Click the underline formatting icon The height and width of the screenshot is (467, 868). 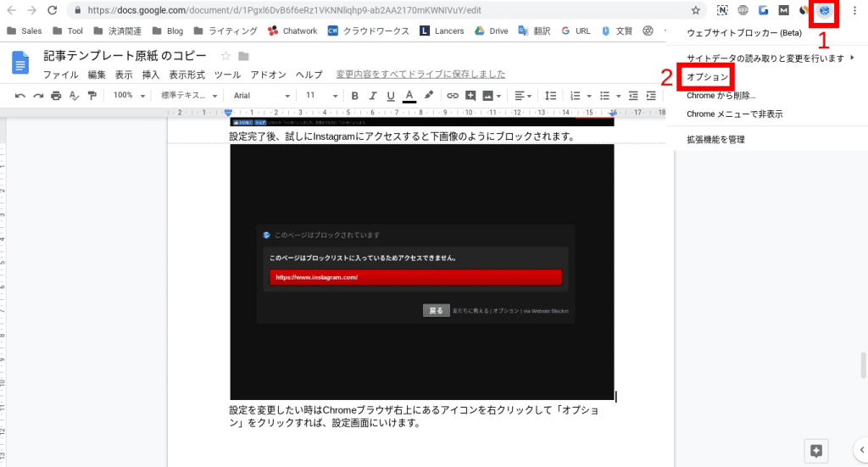pos(391,96)
